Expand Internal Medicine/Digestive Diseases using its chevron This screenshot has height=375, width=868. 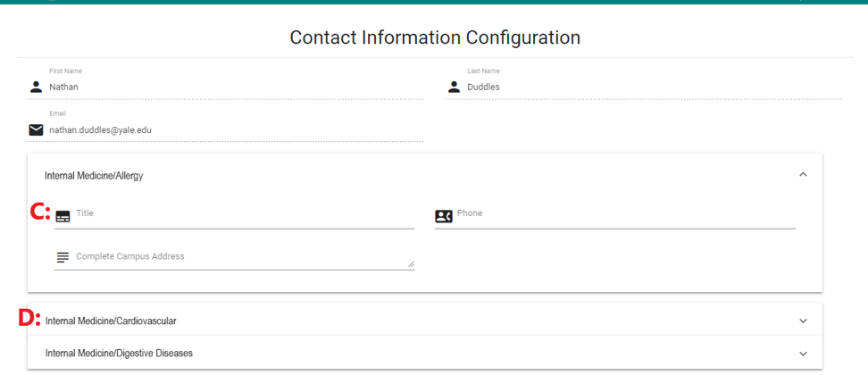803,354
